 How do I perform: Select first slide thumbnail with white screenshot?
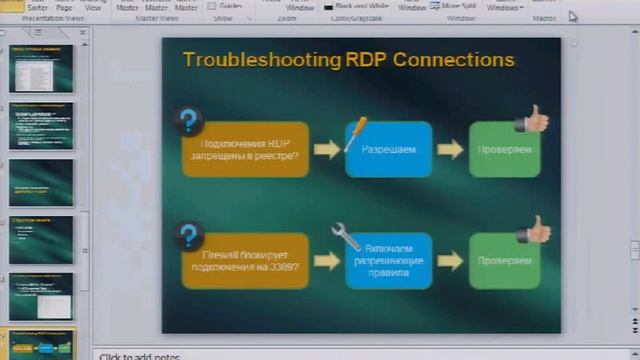(x=41, y=69)
